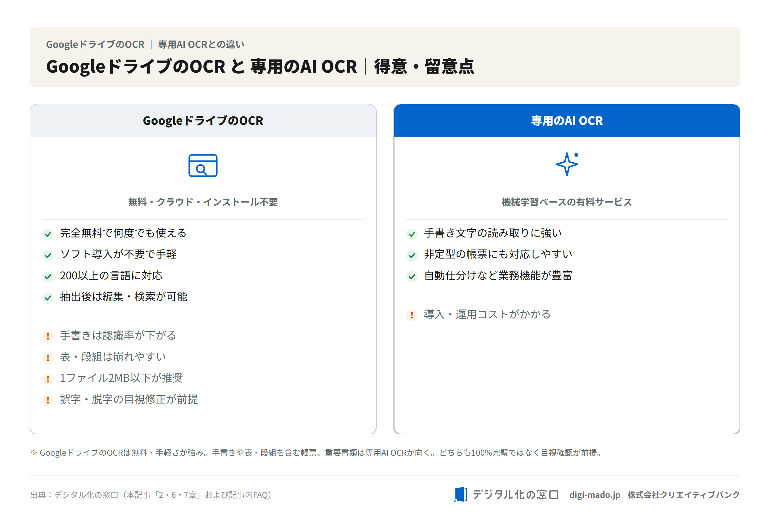The height and width of the screenshot is (532, 770).
Task: Click subtitle 無料・クラウド・インストール不要
Action: tap(203, 202)
